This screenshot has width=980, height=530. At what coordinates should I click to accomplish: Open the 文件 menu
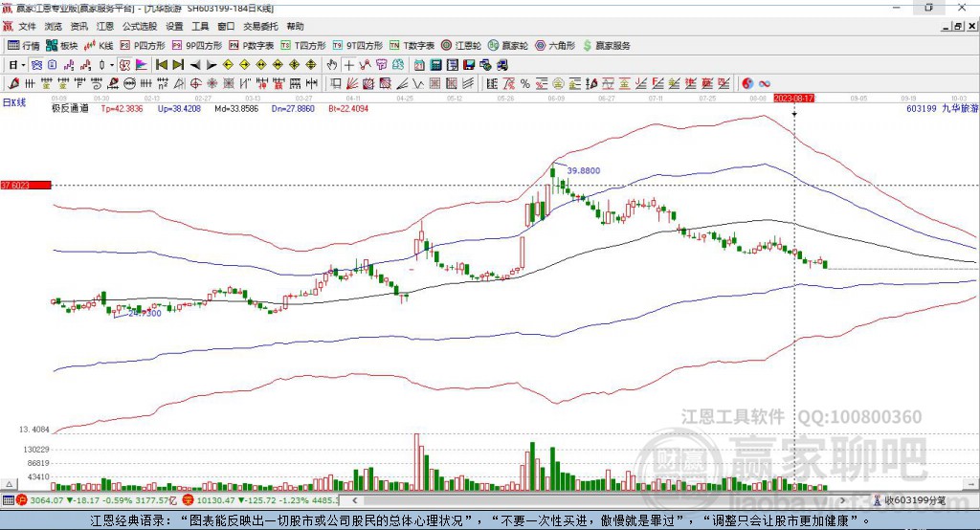27,26
